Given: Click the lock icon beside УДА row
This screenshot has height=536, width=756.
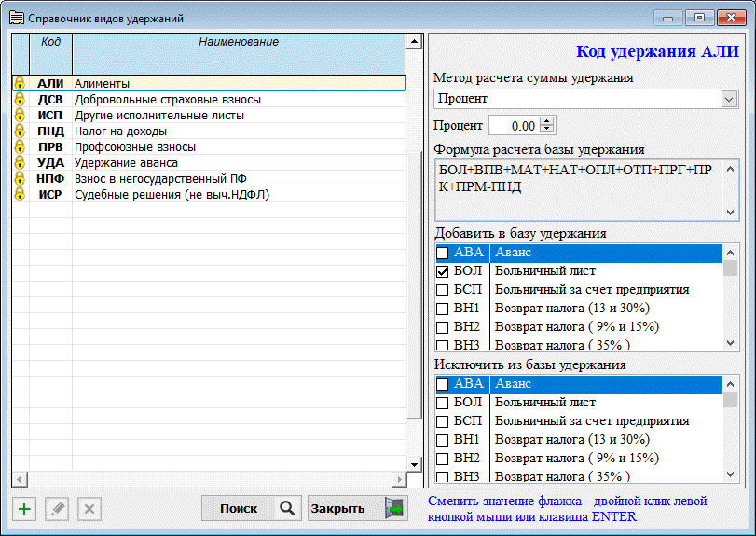Looking at the screenshot, I should [x=20, y=162].
